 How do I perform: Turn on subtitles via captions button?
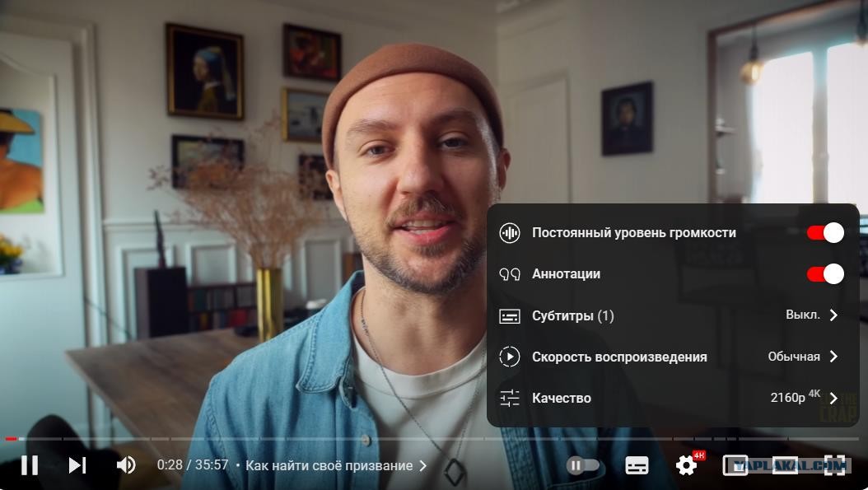637,465
